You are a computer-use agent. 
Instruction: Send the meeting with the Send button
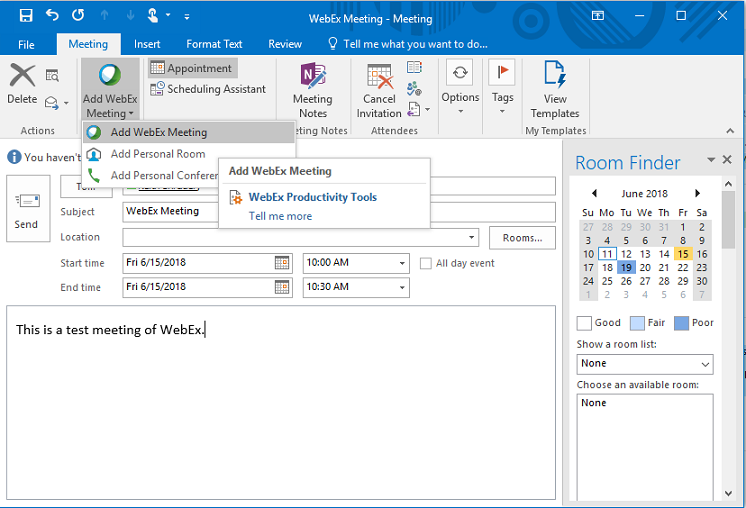pyautogui.click(x=28, y=208)
